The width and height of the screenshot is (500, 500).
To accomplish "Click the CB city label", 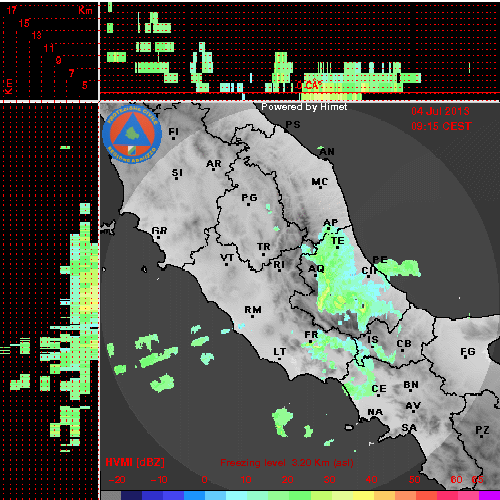I will point(404,344).
